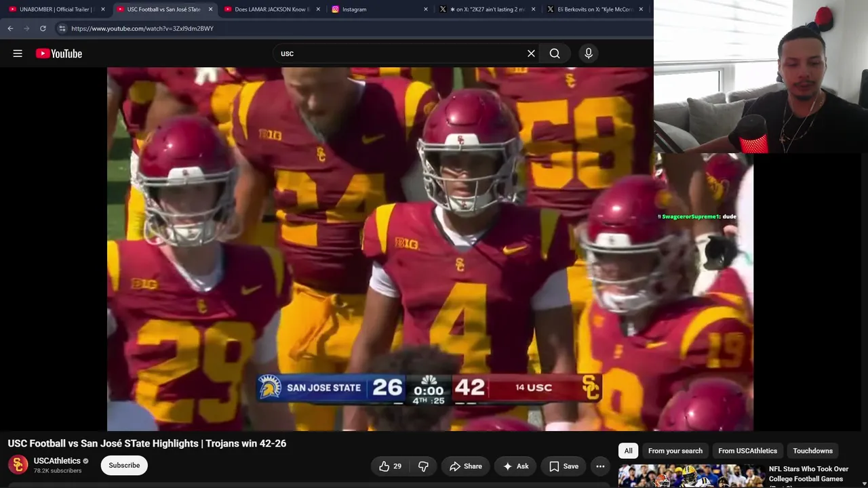Viewport: 868px width, 488px height.
Task: Switch to the Does LAMAR JACKSON Know tab
Action: 271,9
